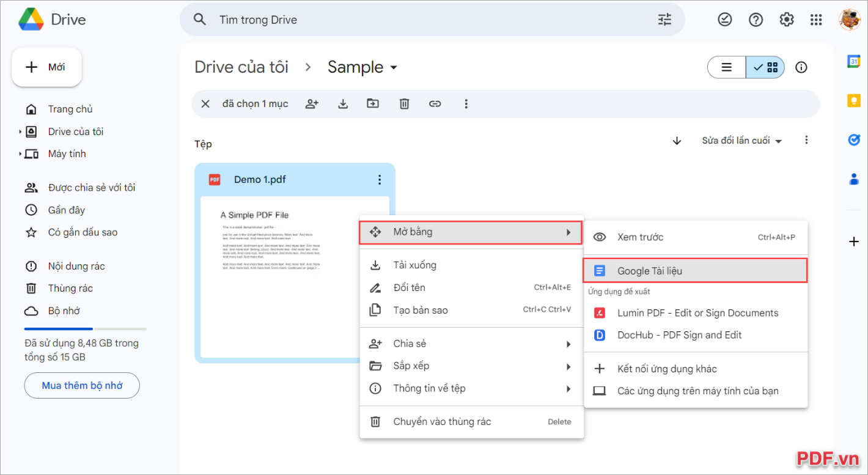Select Chuyển vào thùng rác menu item

pyautogui.click(x=472, y=422)
